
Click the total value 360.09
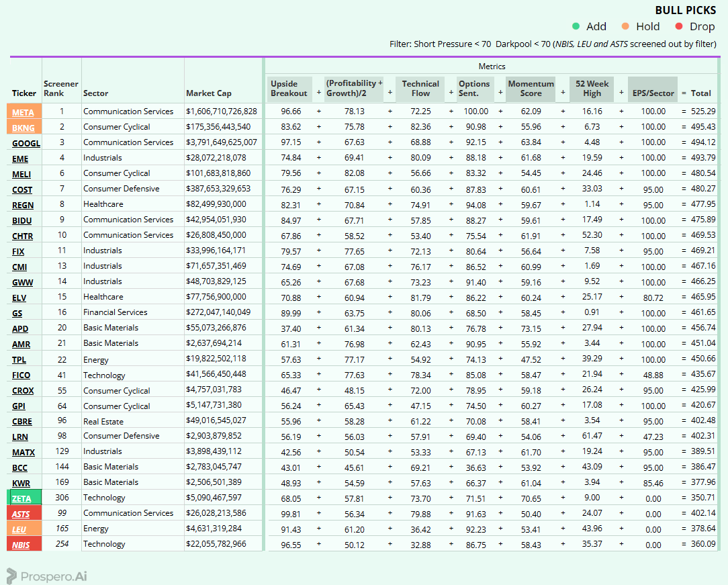703,543
